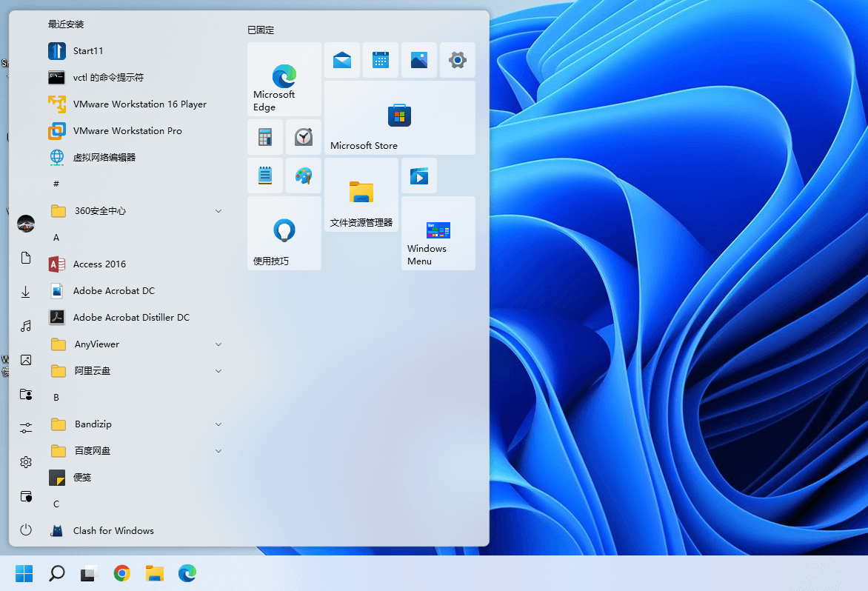This screenshot has height=591, width=868.
Task: Open the Calculator tile
Action: click(x=265, y=137)
